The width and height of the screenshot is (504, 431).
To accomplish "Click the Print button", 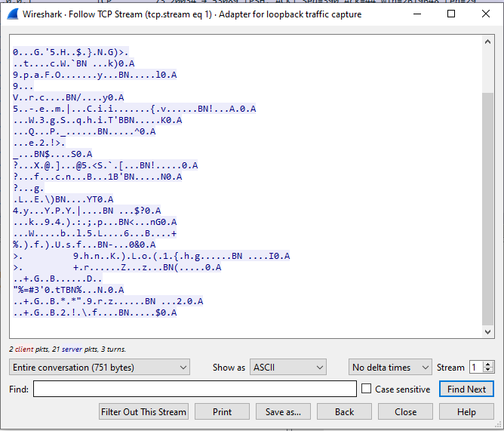I will tap(222, 412).
